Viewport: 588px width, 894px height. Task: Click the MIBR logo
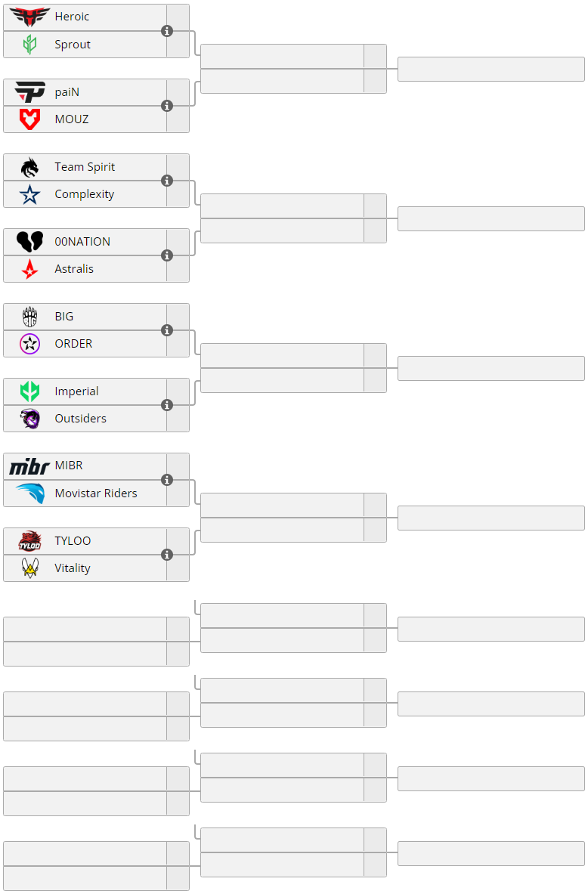pos(29,466)
